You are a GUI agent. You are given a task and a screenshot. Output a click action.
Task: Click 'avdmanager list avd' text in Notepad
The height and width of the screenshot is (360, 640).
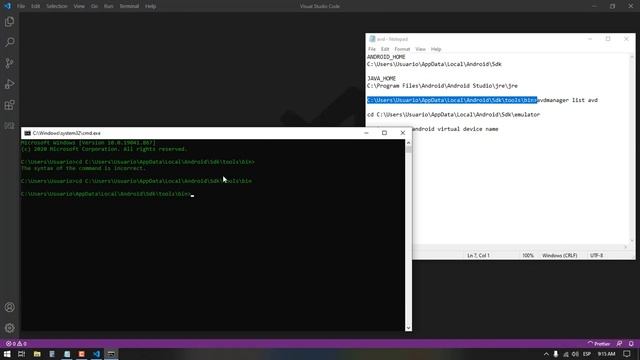click(568, 100)
